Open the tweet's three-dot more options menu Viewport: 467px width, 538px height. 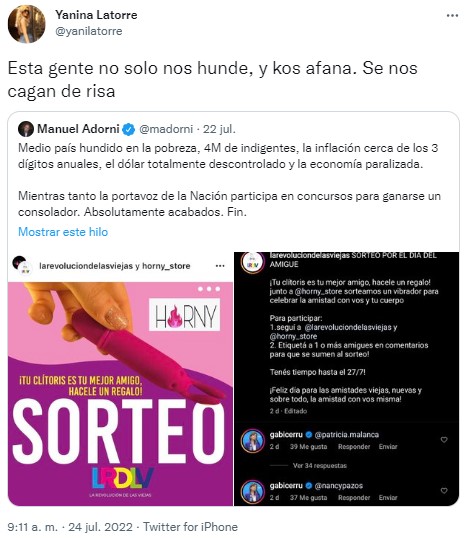tap(452, 15)
